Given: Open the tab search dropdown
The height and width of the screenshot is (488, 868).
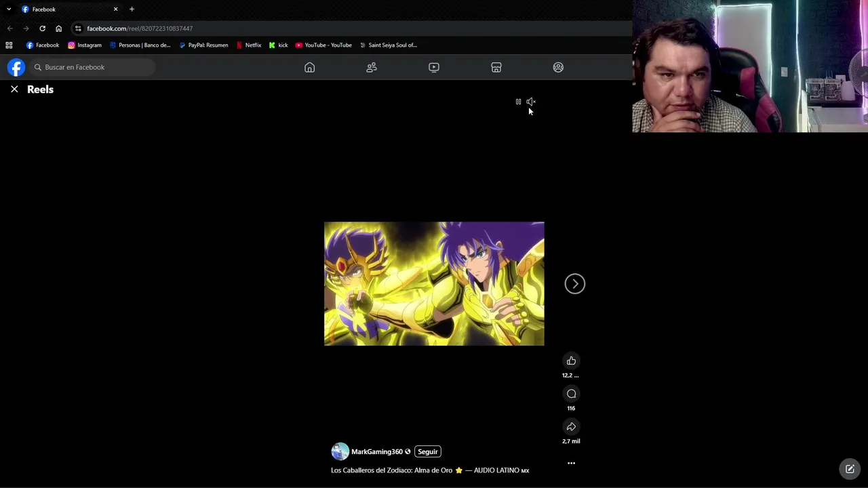Looking at the screenshot, I should pyautogui.click(x=9, y=9).
